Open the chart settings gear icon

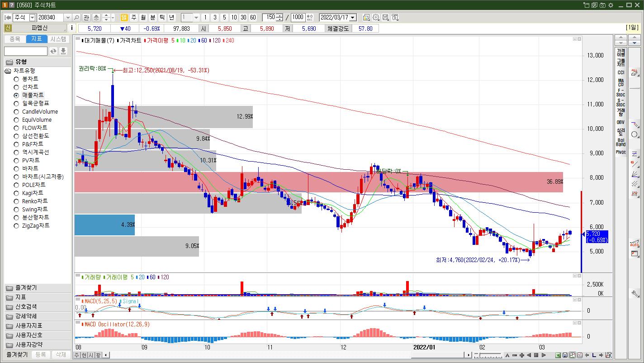pyautogui.click(x=376, y=17)
